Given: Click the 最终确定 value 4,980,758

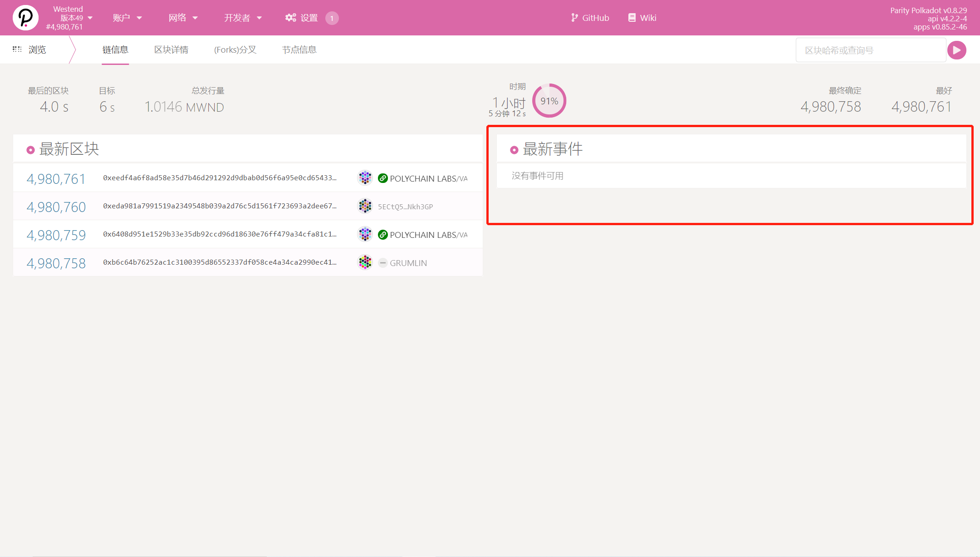Looking at the screenshot, I should coord(830,107).
